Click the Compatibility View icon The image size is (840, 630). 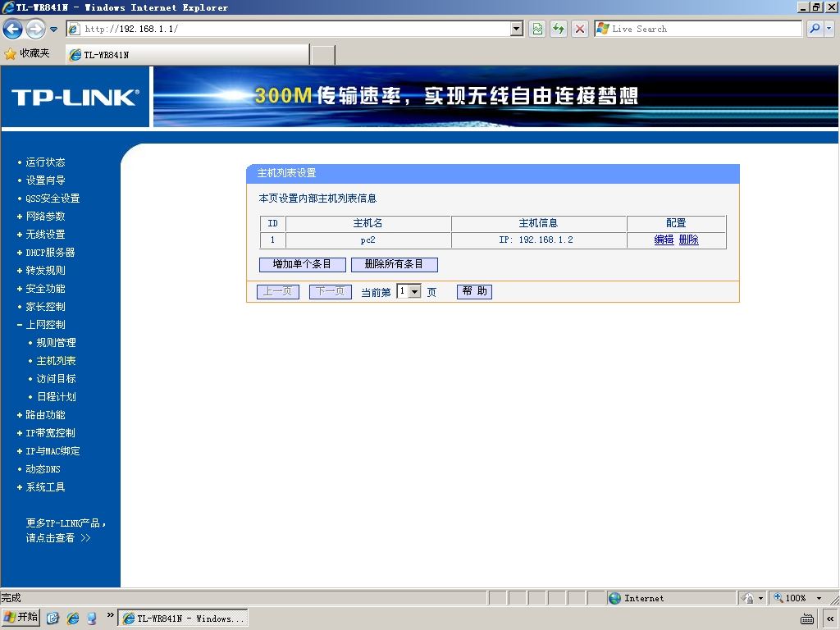coord(537,29)
